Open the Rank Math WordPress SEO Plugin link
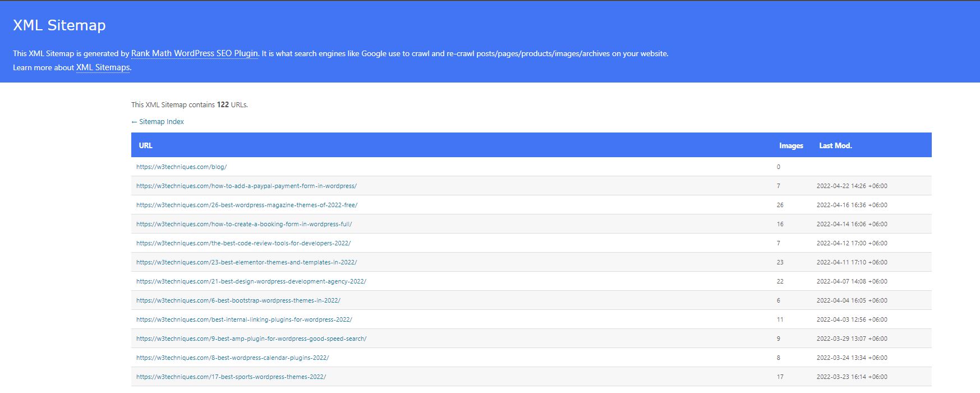The image size is (980, 393). point(194,53)
